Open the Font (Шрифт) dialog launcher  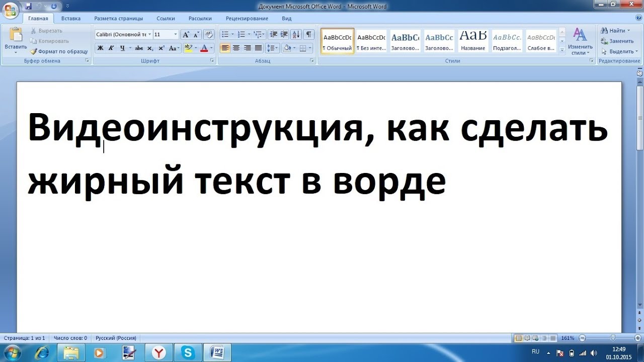point(212,61)
